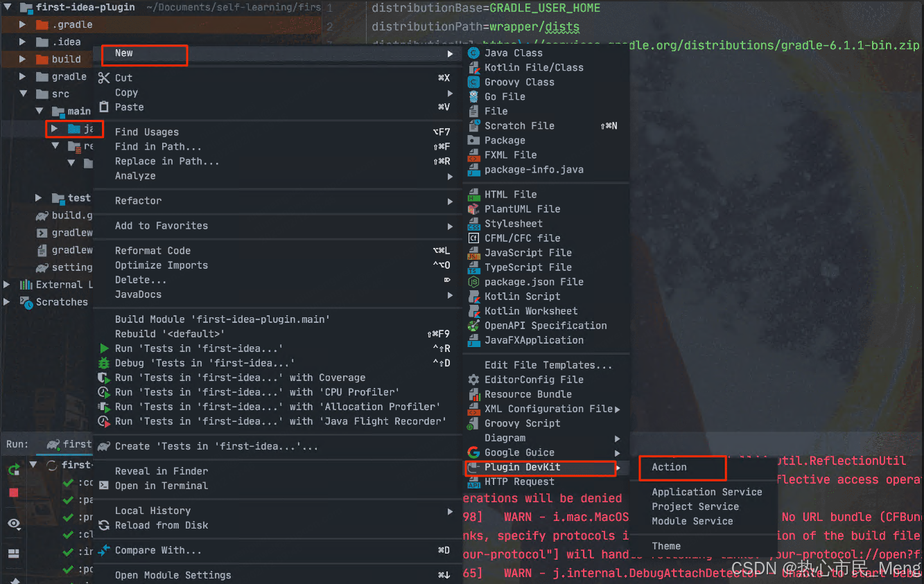The height and width of the screenshot is (584, 924).
Task: Collapse the src folder arrow
Action: 23,94
